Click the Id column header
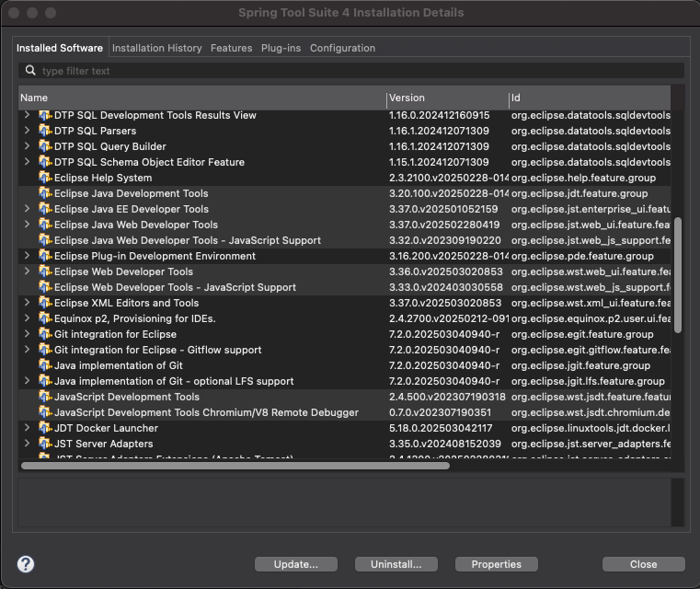This screenshot has width=700, height=589. click(590, 98)
